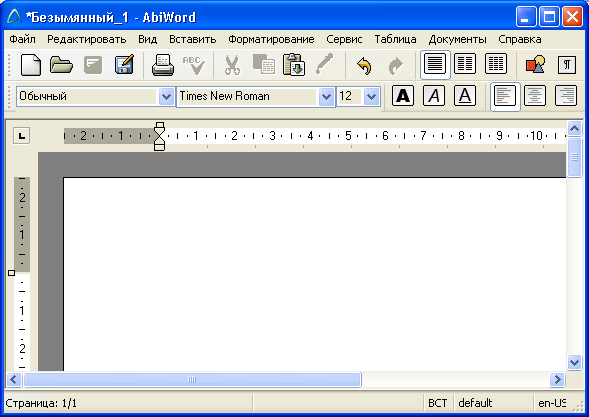The height and width of the screenshot is (417, 589).
Task: Click into the Обычный style field
Action: (87, 97)
